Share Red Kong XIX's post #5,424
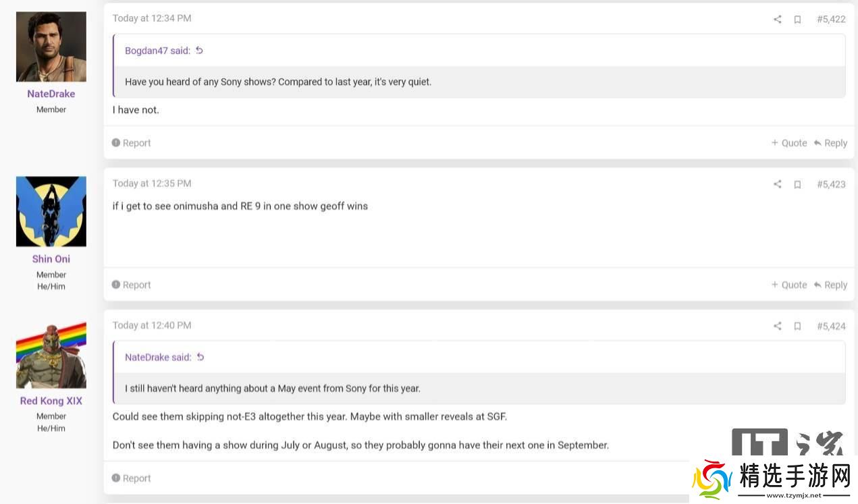 [777, 326]
